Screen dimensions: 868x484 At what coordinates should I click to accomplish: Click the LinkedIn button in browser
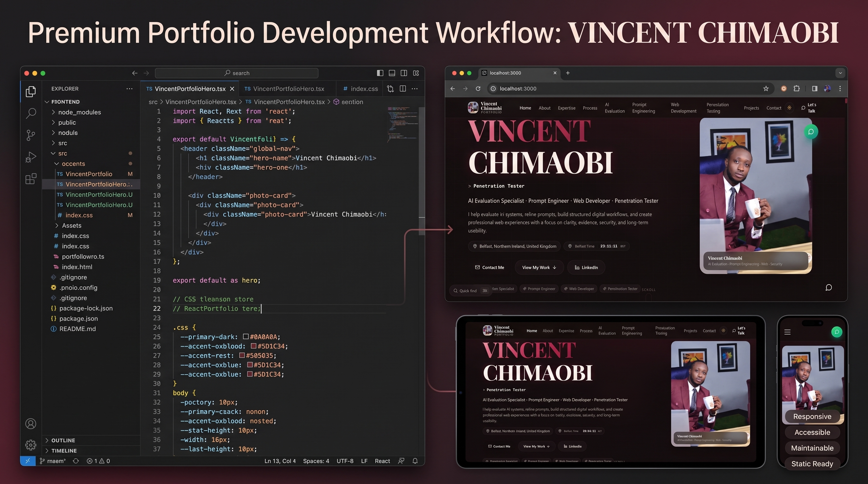586,267
